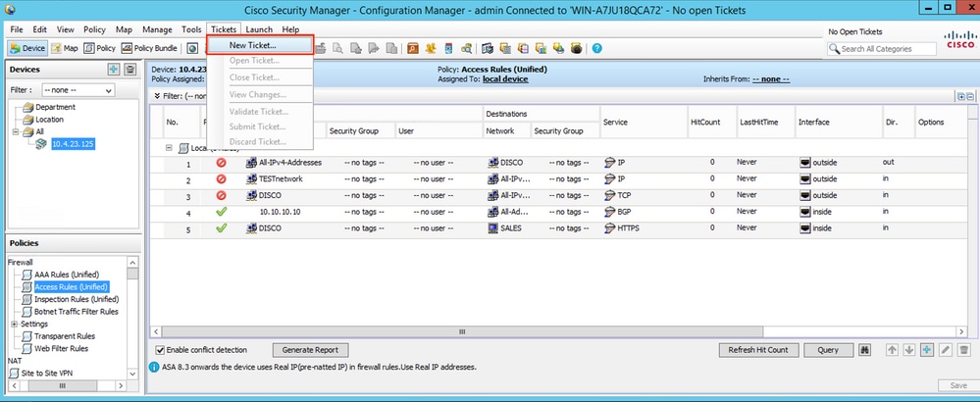Screen dimensions: 980x402
Task: Switch to Policy view
Action: click(100, 48)
